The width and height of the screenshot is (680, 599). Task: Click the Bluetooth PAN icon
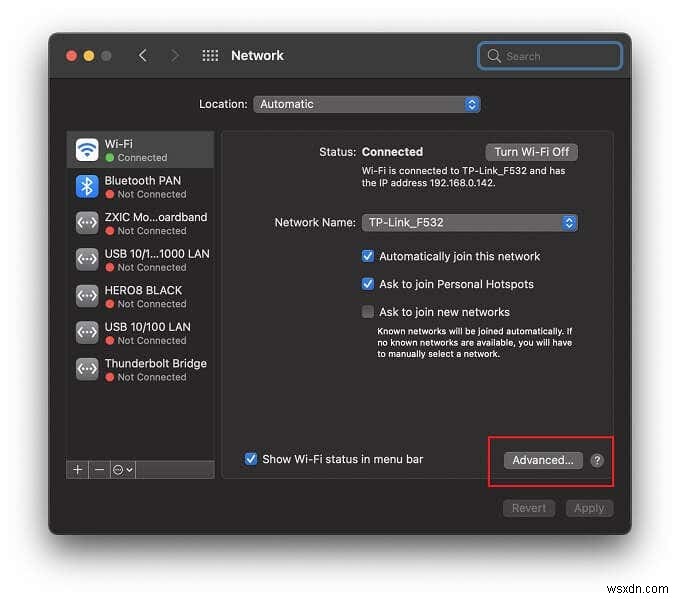point(87,187)
